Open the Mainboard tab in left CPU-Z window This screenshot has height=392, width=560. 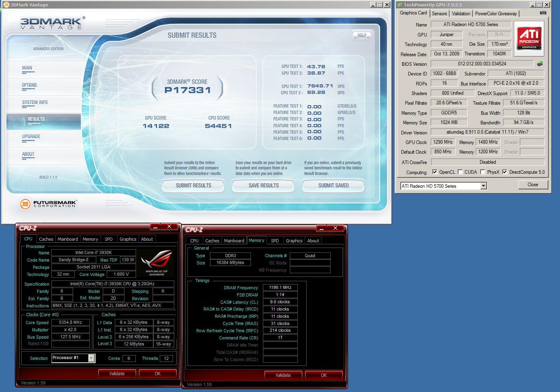[x=68, y=239]
